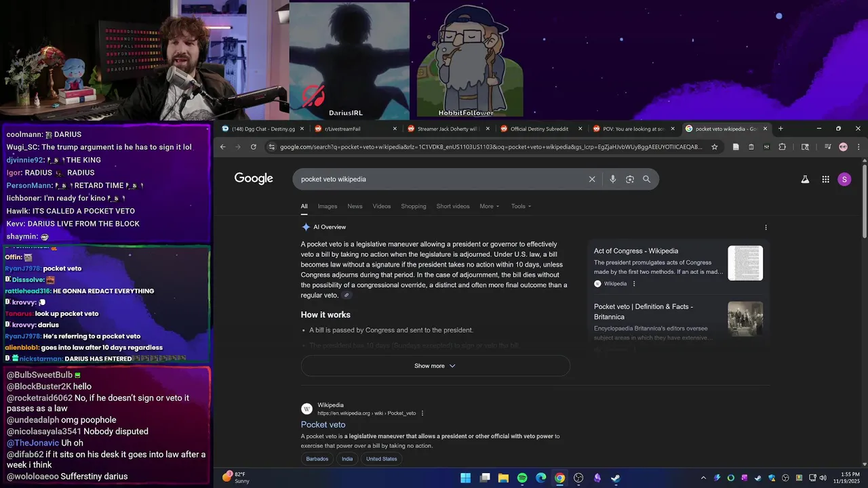Open the volume control in system tray
The image size is (868, 488).
[x=823, y=478]
